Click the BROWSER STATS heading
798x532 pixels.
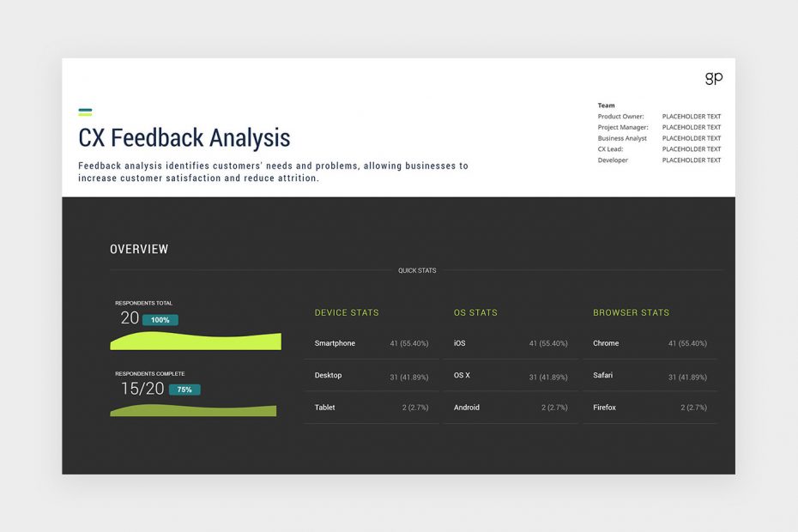pos(631,312)
